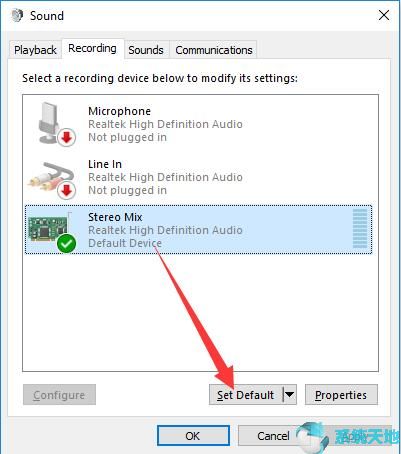Open the Sounds tab
This screenshot has width=401, height=454.
[x=146, y=50]
